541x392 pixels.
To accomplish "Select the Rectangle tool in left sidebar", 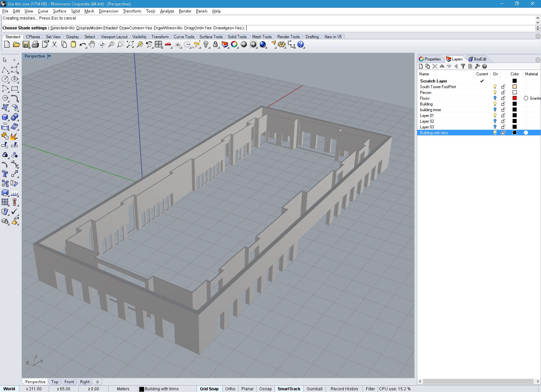I will click(x=15, y=89).
